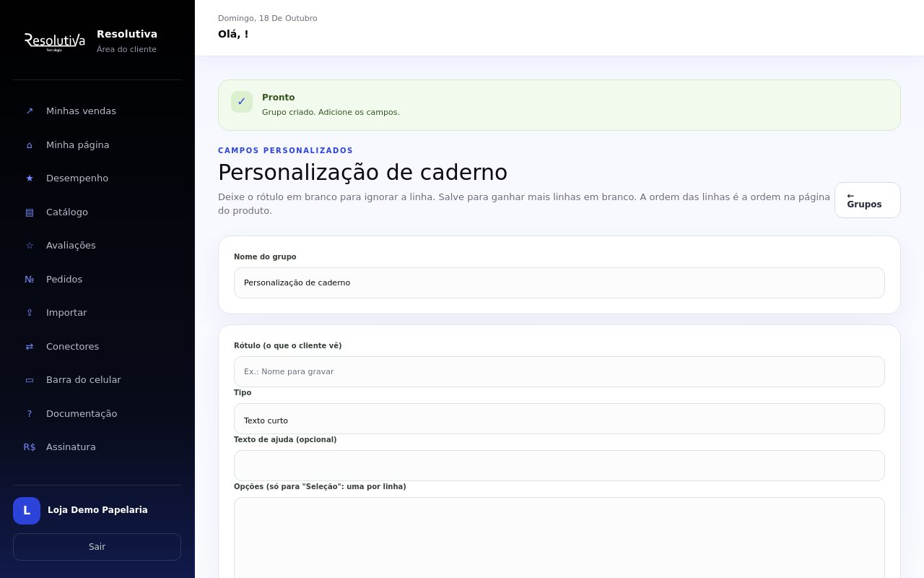Screen dimensions: 924x578
Task: Click the number icon beside Pedidos
Action: (30, 280)
